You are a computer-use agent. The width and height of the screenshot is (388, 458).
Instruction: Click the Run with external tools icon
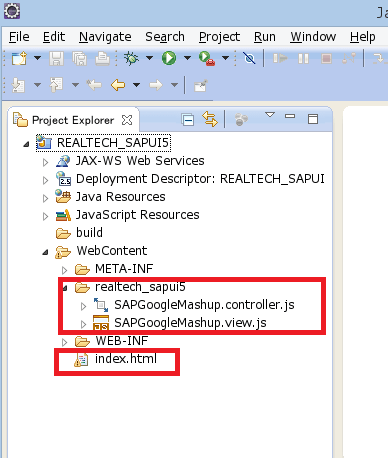[x=207, y=58]
